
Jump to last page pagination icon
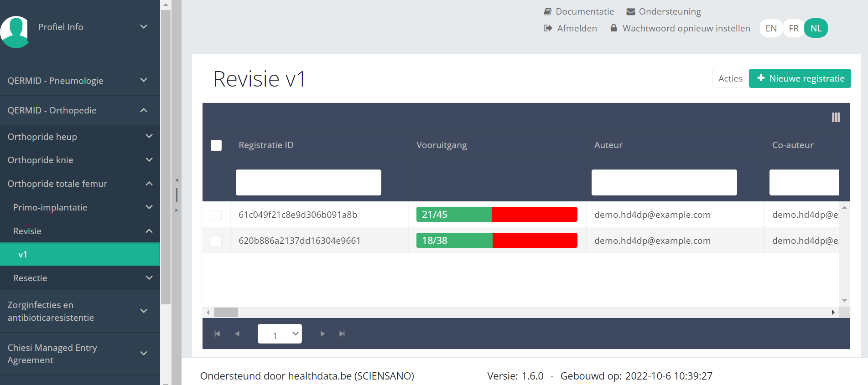pos(342,334)
